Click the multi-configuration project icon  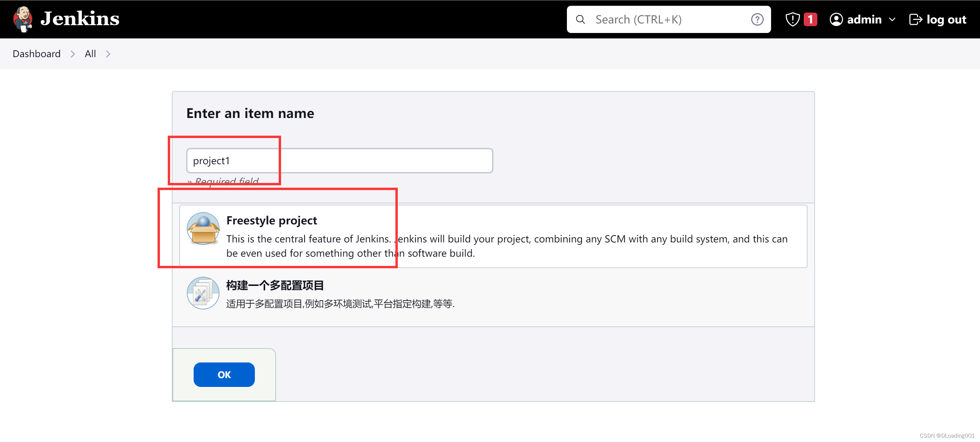[203, 293]
